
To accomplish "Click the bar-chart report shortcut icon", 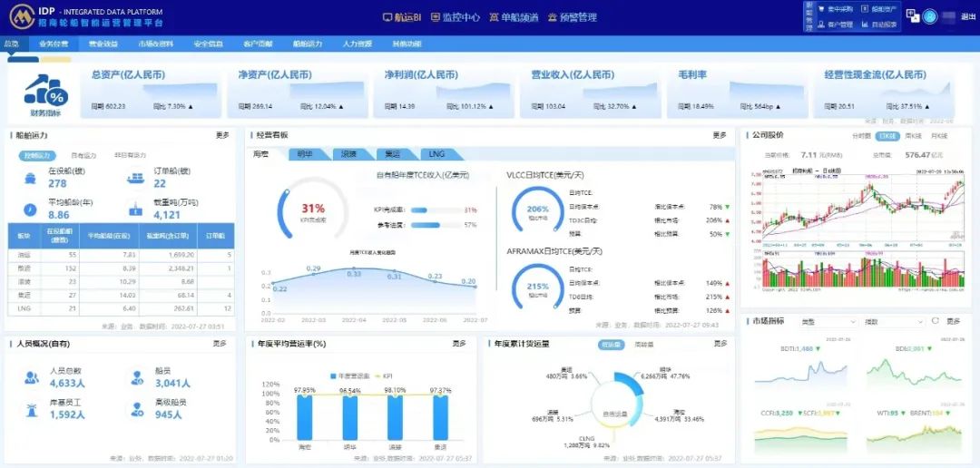I will pos(865,25).
